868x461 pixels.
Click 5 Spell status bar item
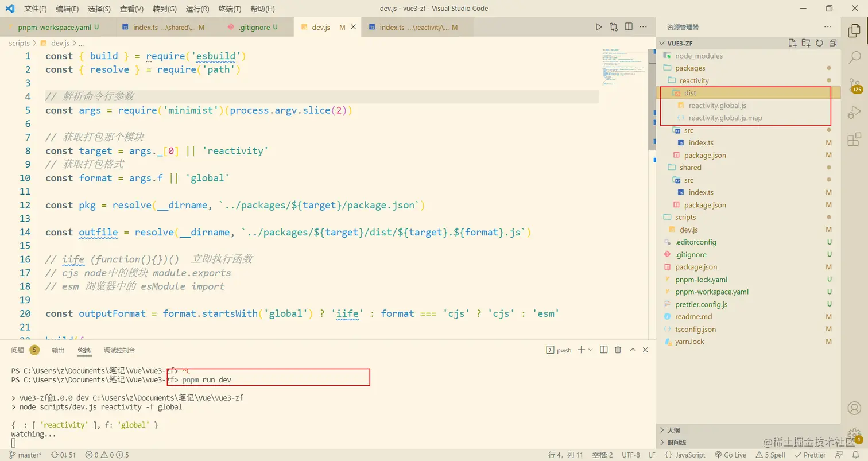click(770, 455)
